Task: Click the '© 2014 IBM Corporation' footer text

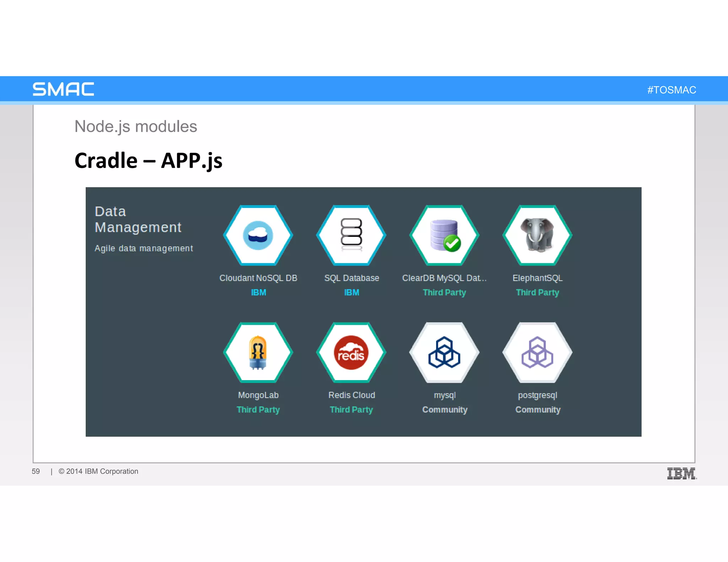Action: 98,471
